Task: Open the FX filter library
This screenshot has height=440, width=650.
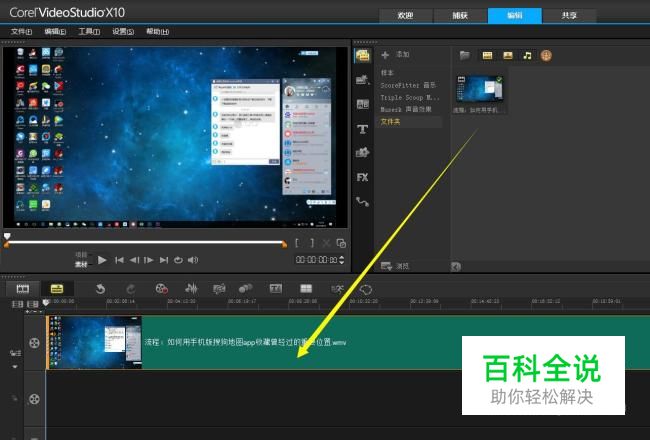Action: tap(362, 177)
